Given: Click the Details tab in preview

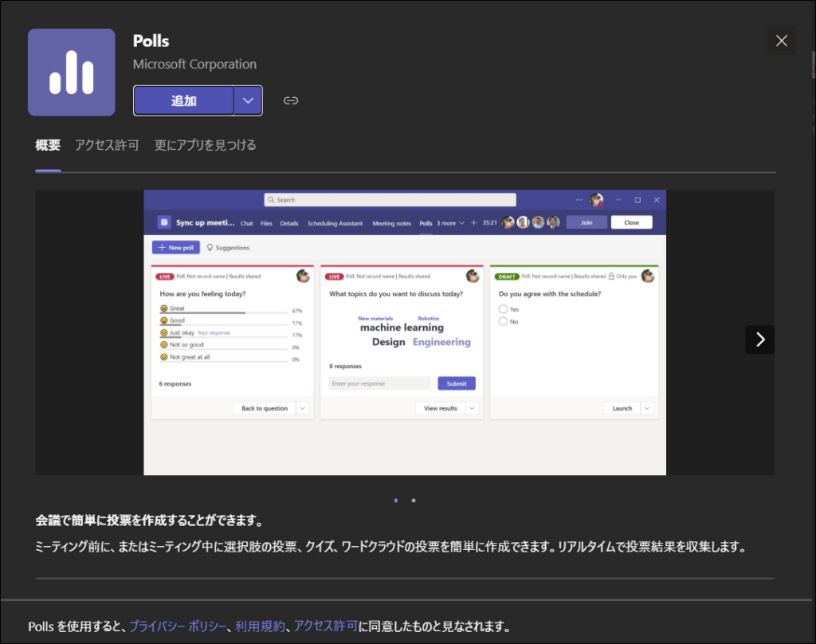Looking at the screenshot, I should click(289, 223).
